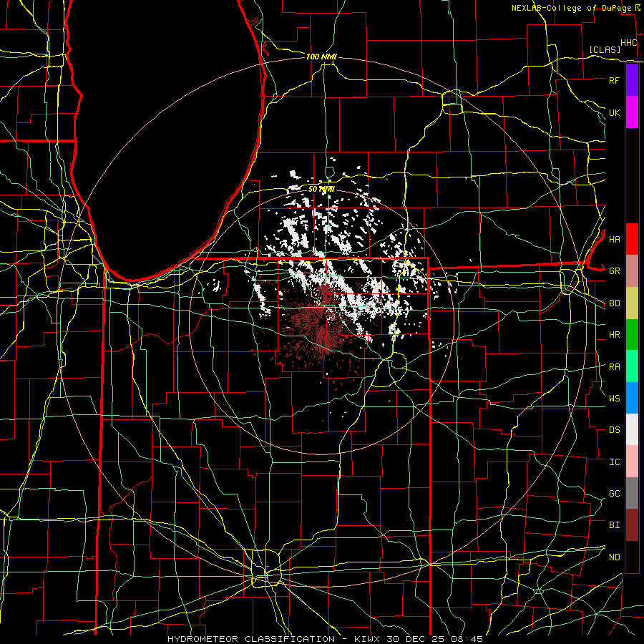Screen dimensions: 644x644
Task: Click the ND legend label
Action: click(x=614, y=557)
